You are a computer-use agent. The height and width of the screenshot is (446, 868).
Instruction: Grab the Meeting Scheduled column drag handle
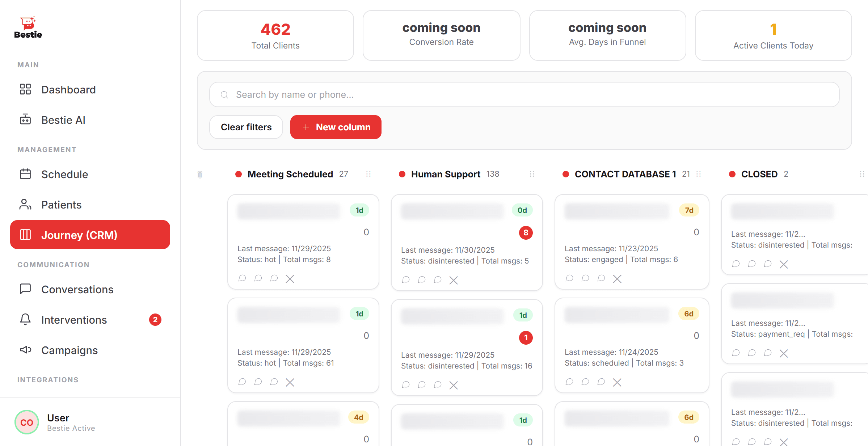click(x=368, y=174)
